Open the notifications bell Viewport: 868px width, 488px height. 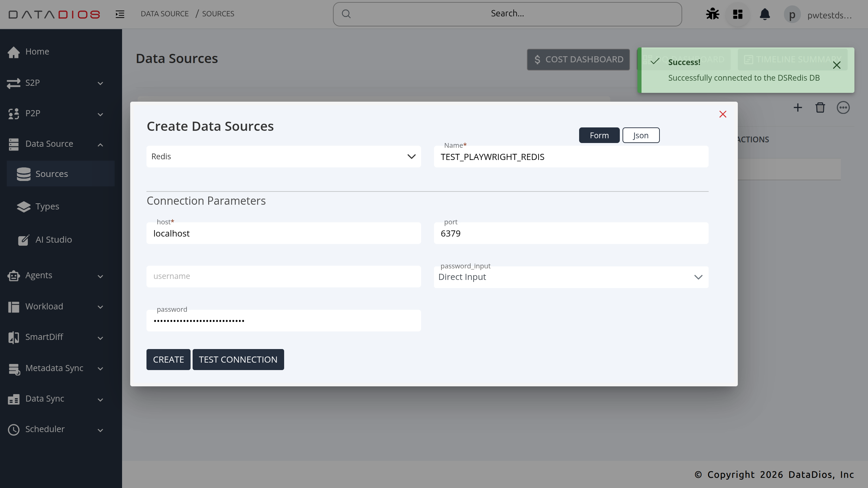click(x=765, y=14)
